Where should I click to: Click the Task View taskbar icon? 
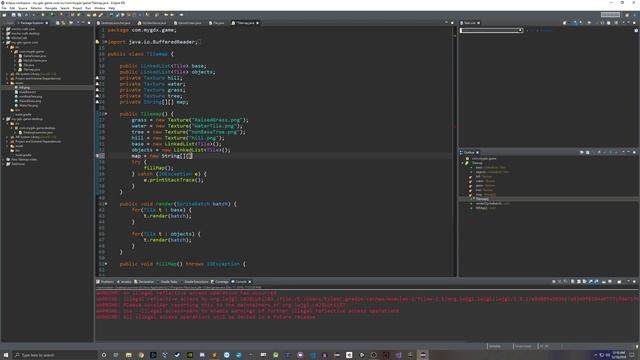point(116,355)
